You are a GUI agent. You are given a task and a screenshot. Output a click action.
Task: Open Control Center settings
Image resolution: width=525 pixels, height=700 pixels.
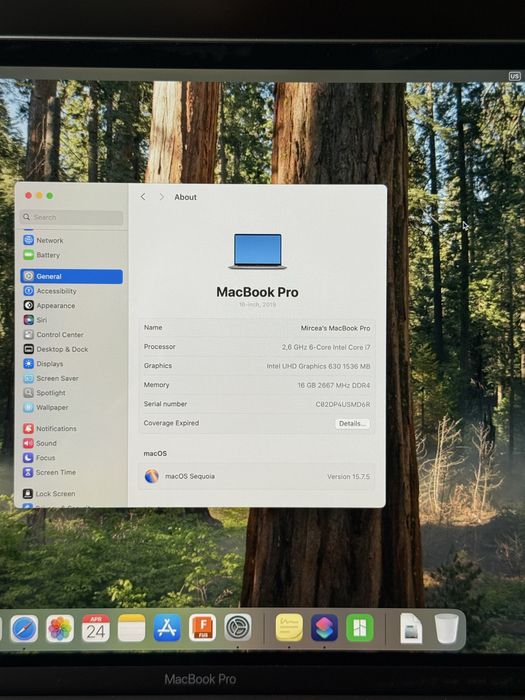[x=54, y=335]
